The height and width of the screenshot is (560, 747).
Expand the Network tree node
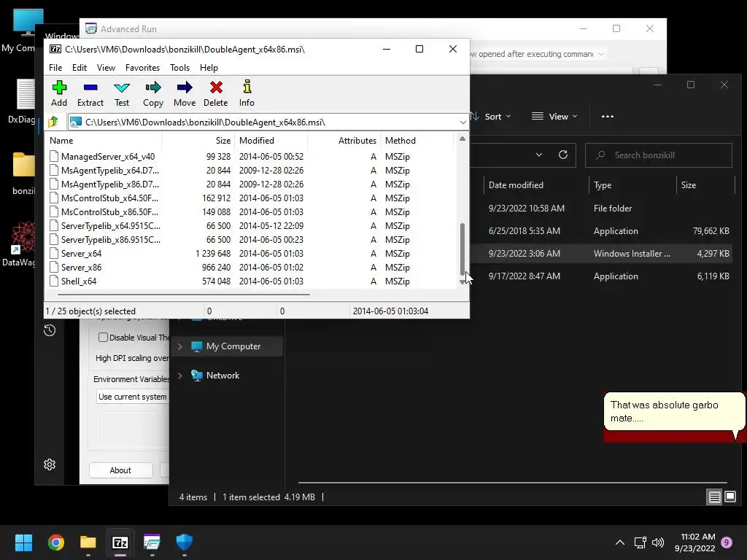coord(180,376)
